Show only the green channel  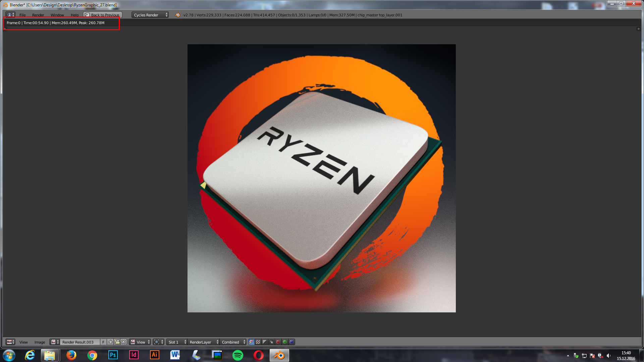coord(285,342)
